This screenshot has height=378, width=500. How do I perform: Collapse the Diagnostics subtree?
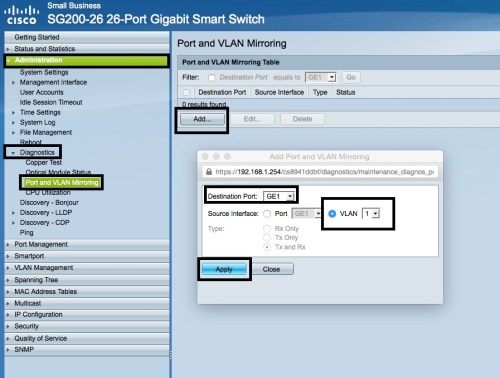pos(13,153)
